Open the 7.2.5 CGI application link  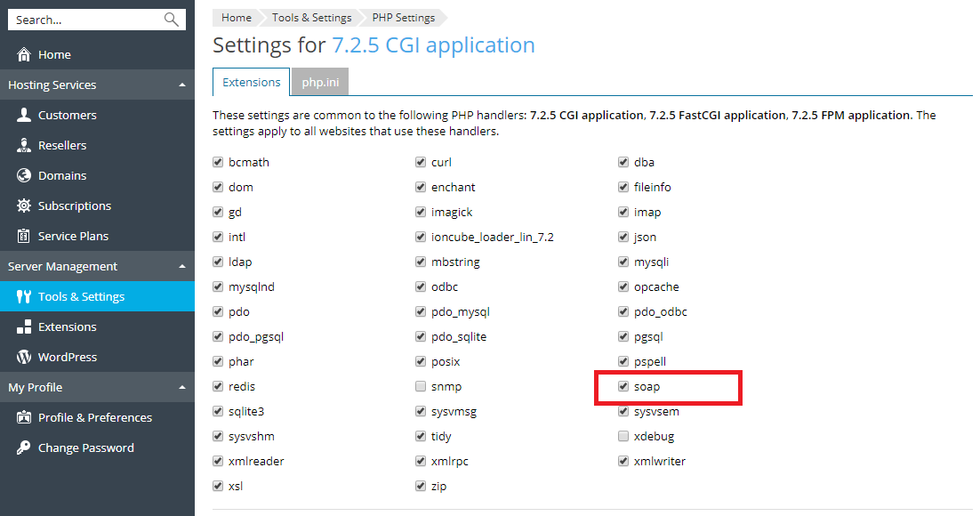[433, 45]
